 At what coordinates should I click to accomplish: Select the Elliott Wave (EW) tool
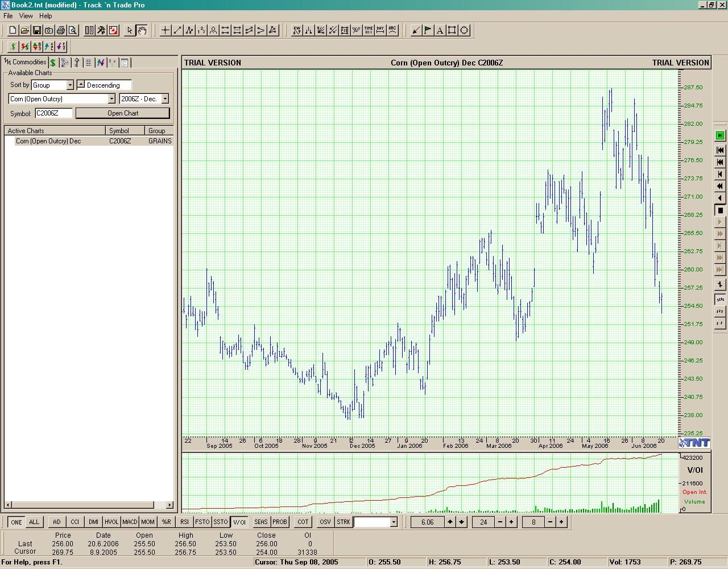[297, 30]
